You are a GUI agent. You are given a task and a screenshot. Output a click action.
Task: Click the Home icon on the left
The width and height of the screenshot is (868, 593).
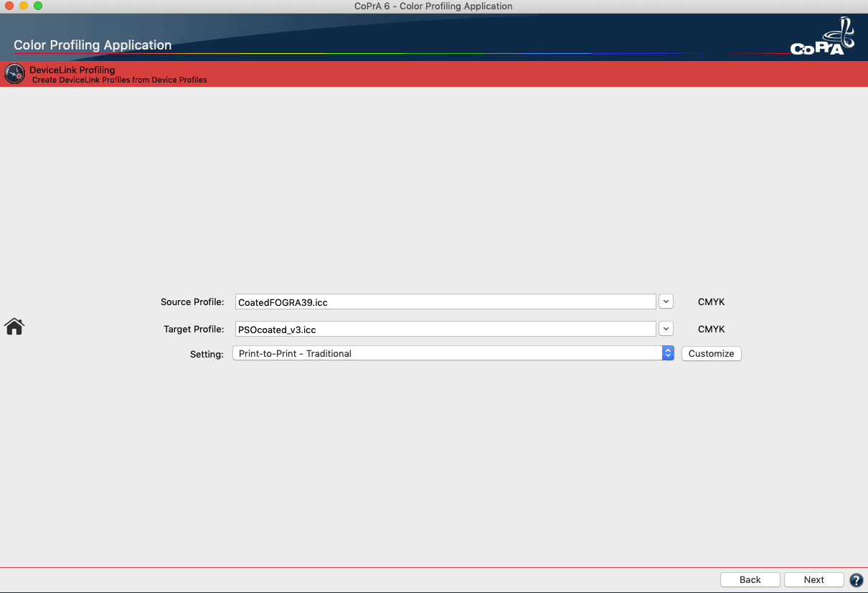[14, 327]
